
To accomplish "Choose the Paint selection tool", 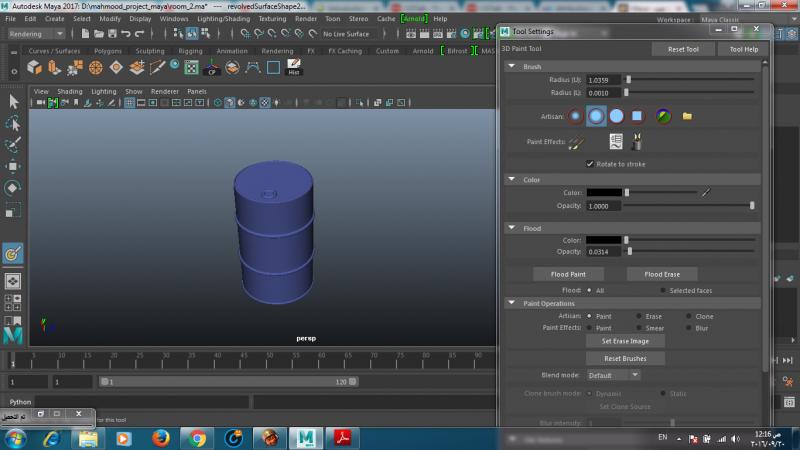I will (x=13, y=144).
